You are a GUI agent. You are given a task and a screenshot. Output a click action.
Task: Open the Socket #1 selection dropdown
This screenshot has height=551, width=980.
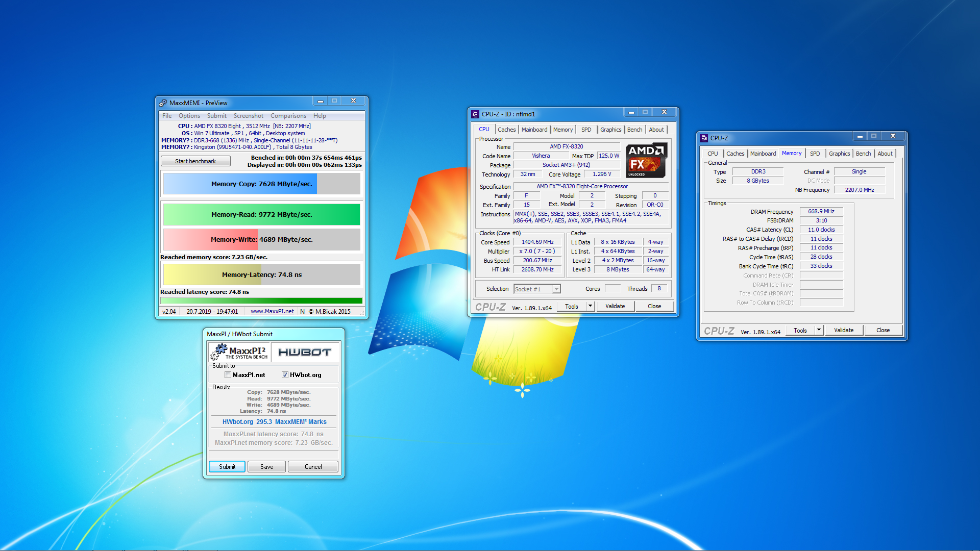tap(556, 289)
